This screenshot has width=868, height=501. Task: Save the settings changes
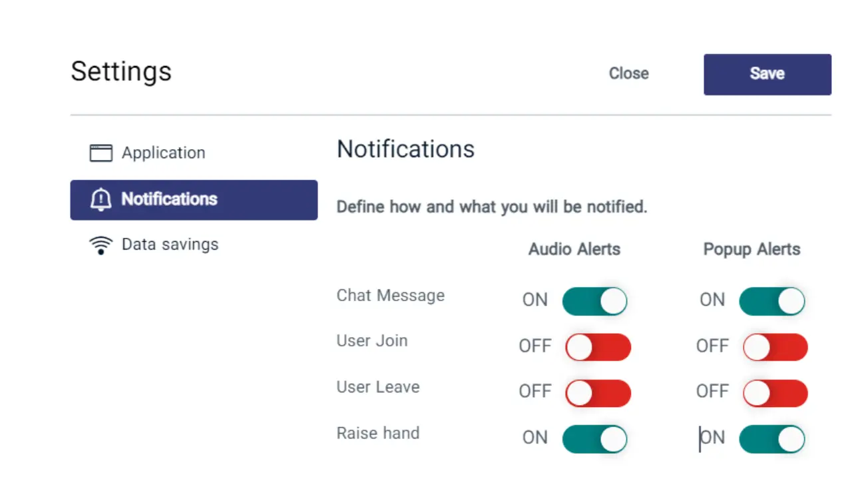point(767,74)
